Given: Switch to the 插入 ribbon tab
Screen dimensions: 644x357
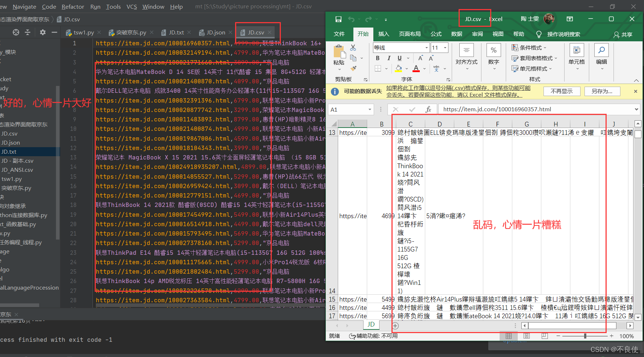Looking at the screenshot, I should click(383, 34).
